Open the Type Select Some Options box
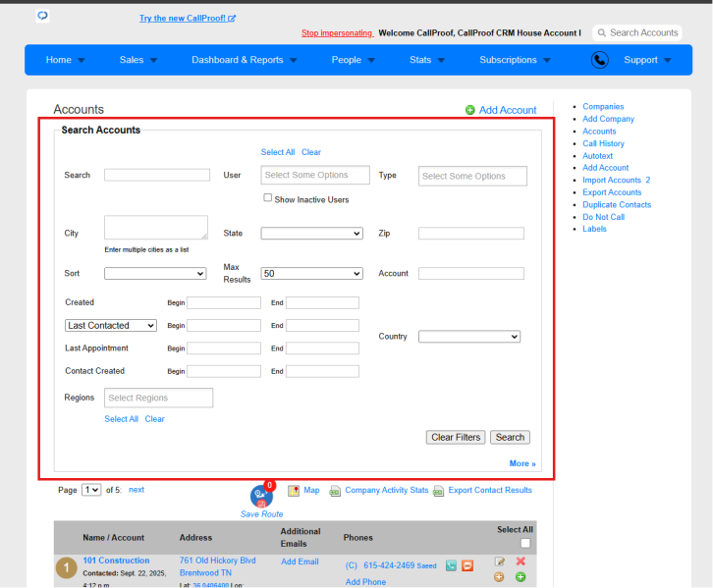Viewport: 713px width, 588px height. 473,177
